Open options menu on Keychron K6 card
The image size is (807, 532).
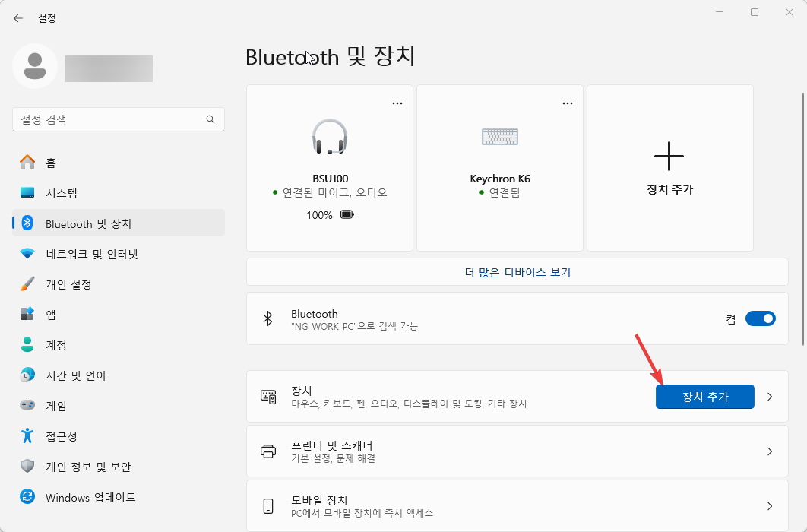click(x=567, y=102)
